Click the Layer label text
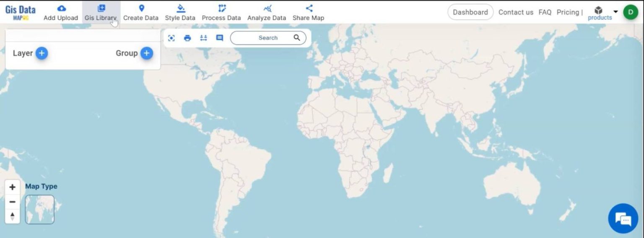 click(23, 53)
